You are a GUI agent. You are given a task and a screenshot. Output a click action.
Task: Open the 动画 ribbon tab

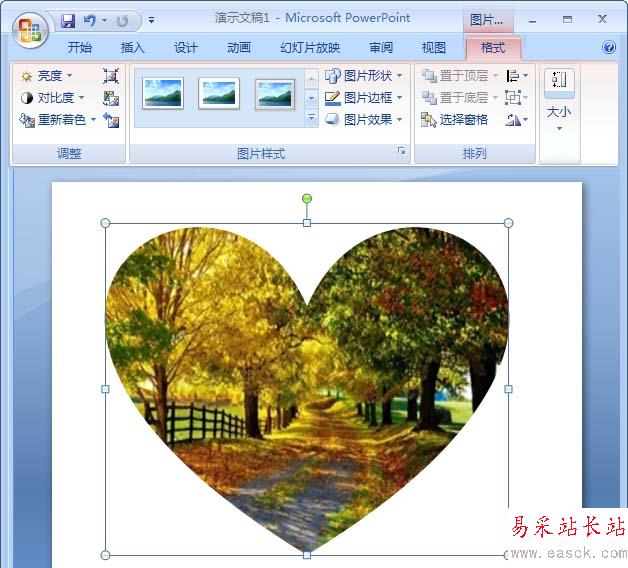(239, 48)
